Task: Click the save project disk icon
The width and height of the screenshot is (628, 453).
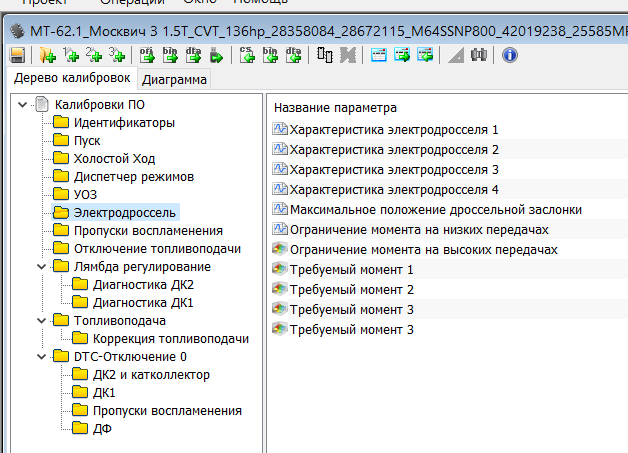Action: pos(17,55)
